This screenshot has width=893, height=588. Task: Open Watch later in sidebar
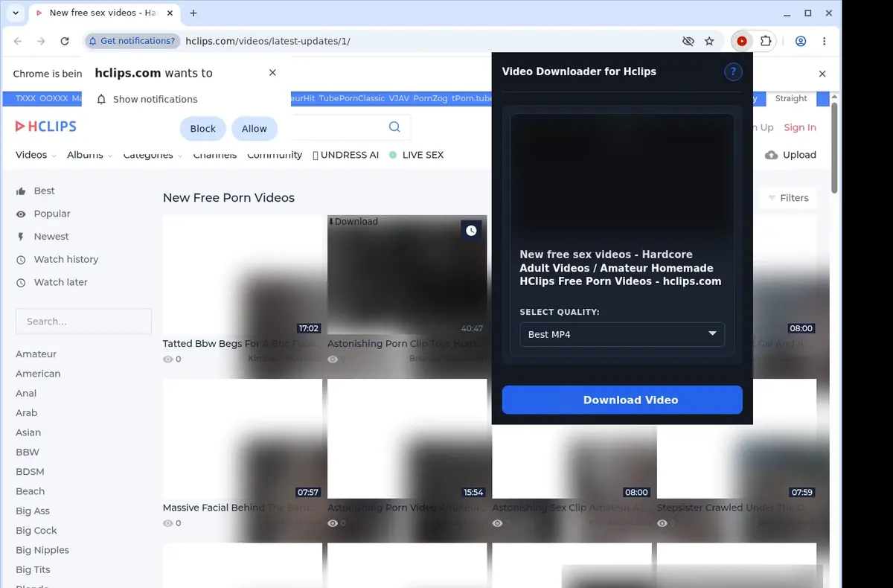(x=52, y=282)
